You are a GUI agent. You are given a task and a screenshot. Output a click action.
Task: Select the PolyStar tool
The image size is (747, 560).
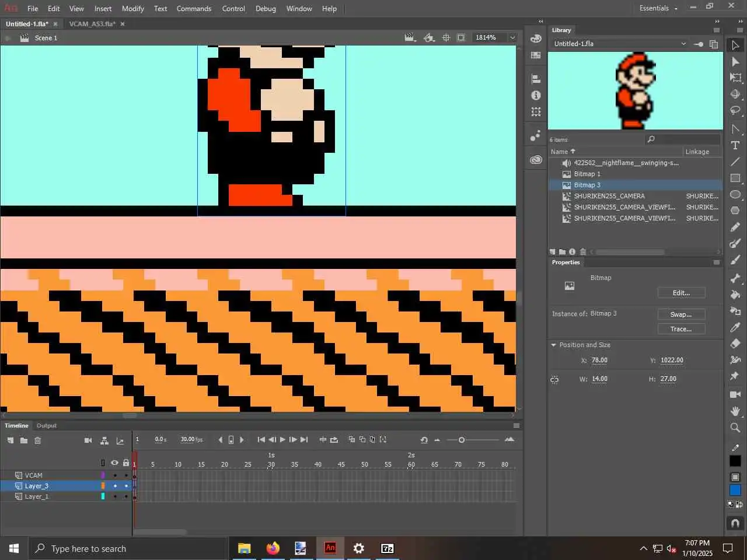pos(735,211)
